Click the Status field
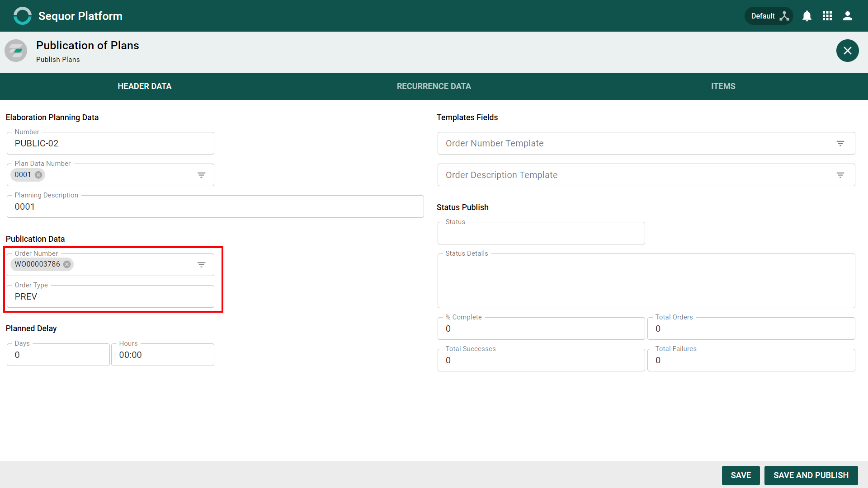 point(541,233)
